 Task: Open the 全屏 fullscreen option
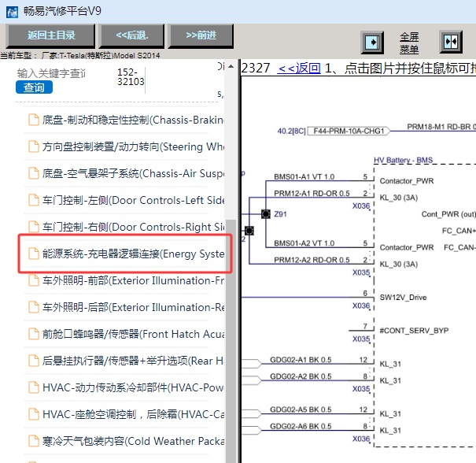click(409, 37)
